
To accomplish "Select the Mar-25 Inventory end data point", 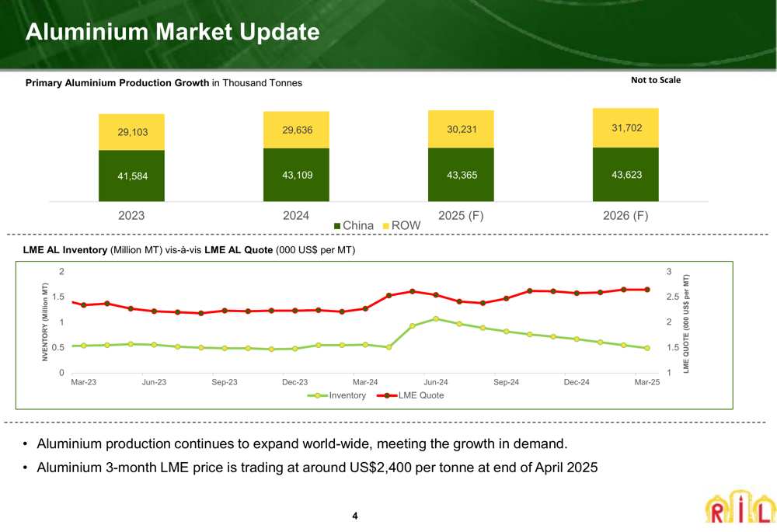I will (647, 348).
